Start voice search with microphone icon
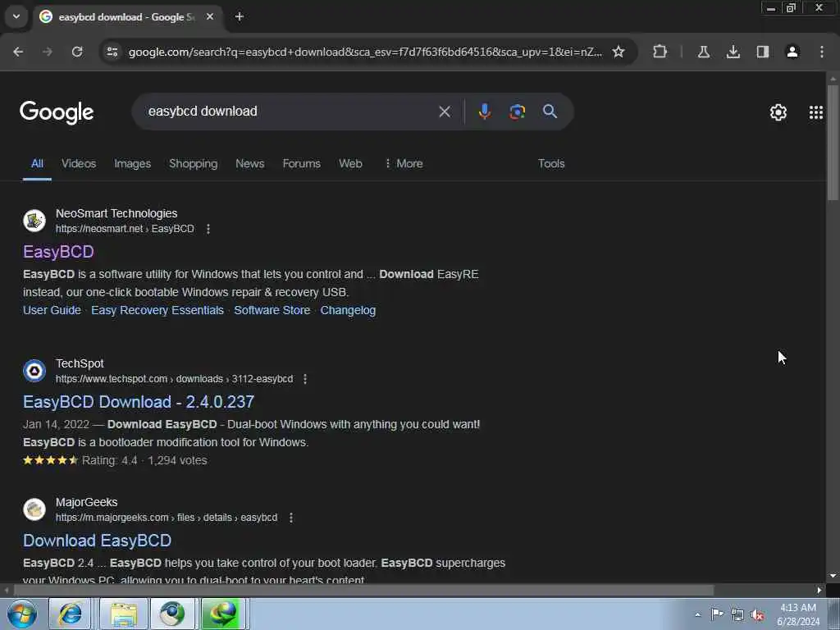This screenshot has width=840, height=630. point(484,112)
